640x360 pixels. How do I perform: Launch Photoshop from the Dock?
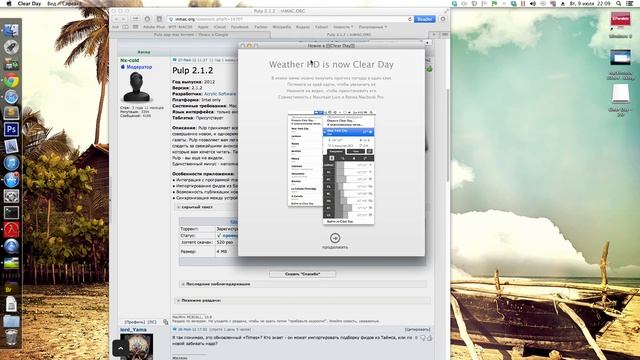(11, 129)
